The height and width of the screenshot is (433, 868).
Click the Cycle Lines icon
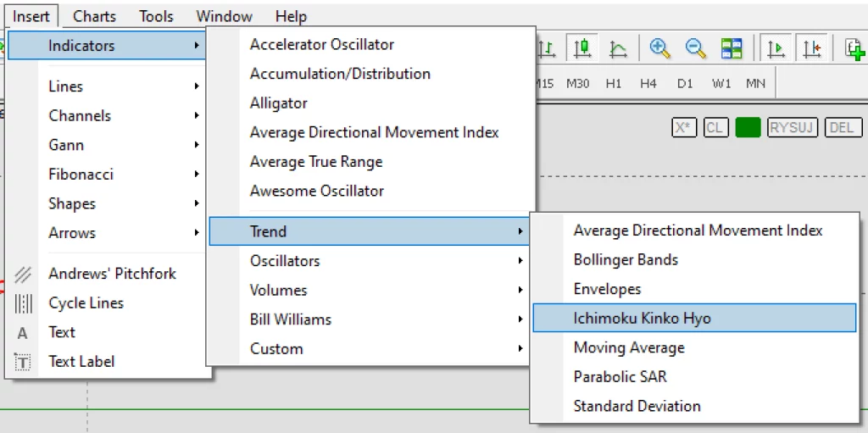pos(23,303)
